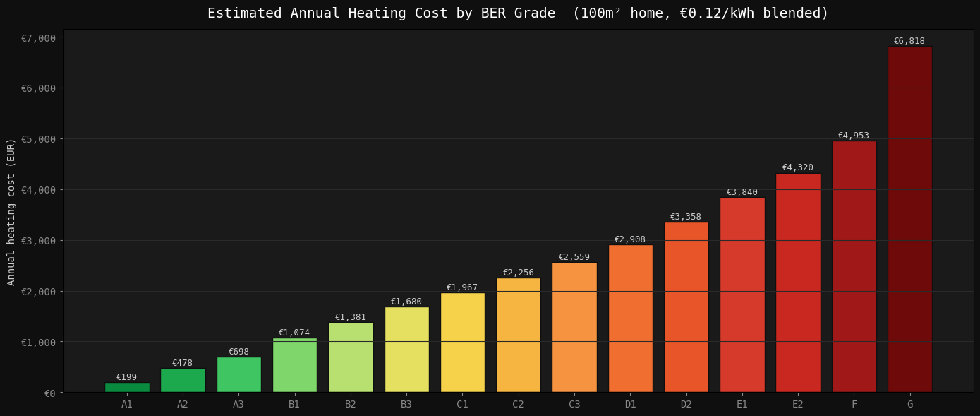
Task: Click the B3 x-axis category label
Action: tap(406, 405)
